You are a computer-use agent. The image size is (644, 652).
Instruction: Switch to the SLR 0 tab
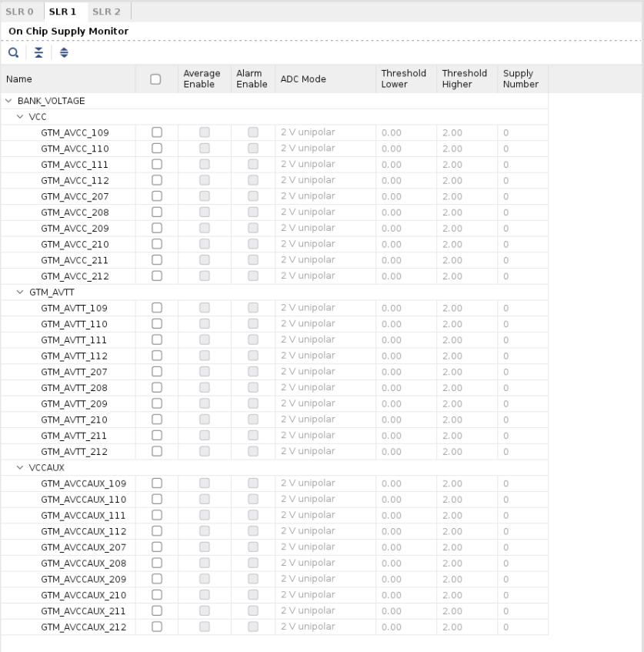point(20,11)
